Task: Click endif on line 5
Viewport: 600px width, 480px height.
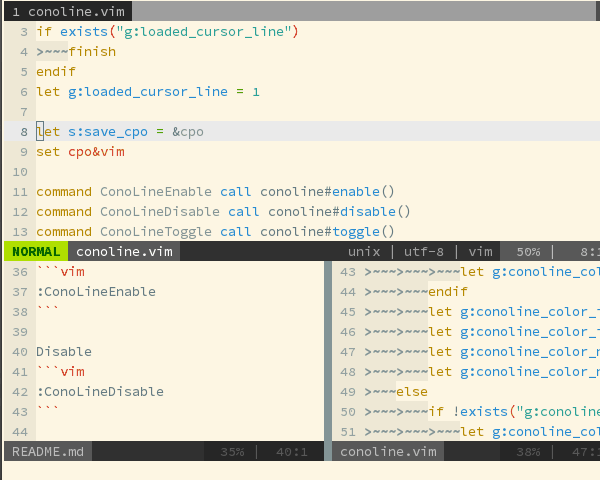Action: [56, 72]
